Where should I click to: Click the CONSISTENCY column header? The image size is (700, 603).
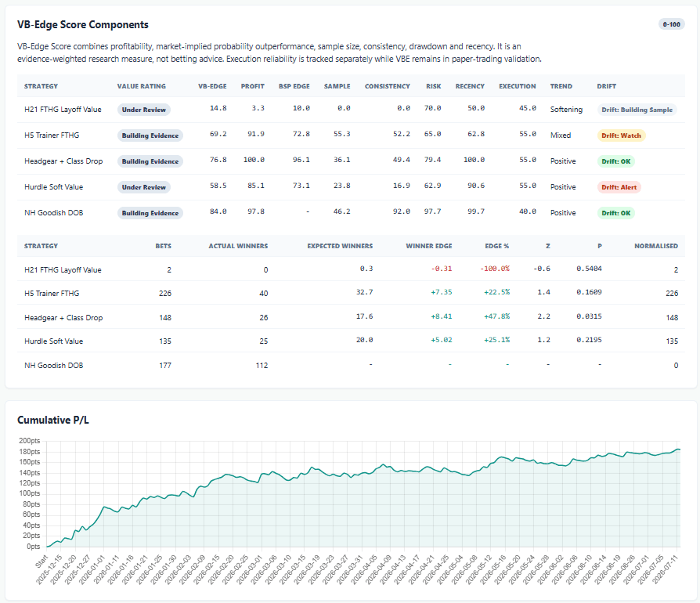click(x=387, y=86)
